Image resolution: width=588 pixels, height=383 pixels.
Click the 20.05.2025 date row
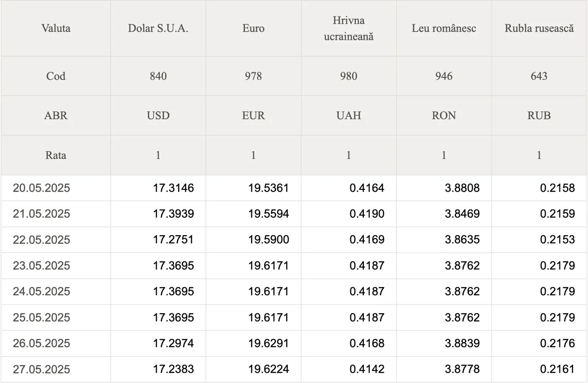coord(294,188)
